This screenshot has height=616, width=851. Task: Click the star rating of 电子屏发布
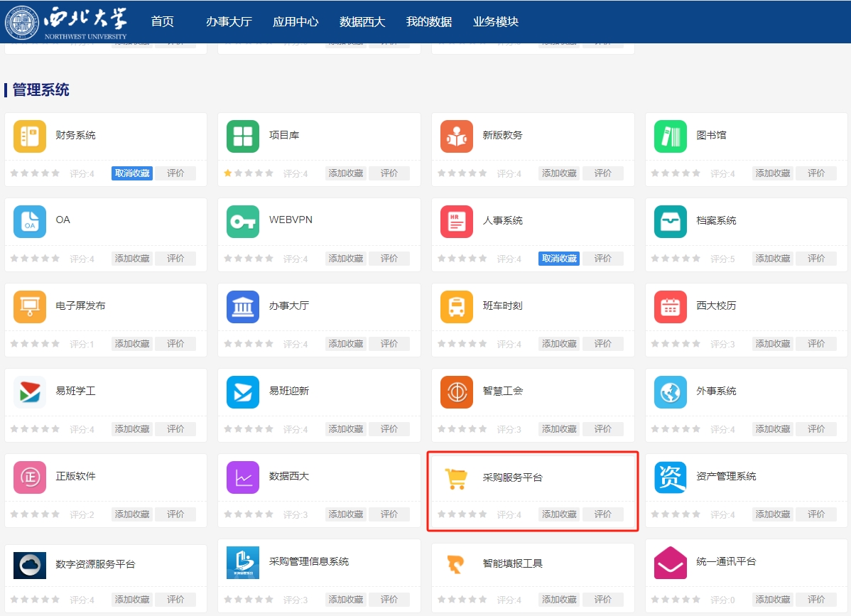pos(35,344)
